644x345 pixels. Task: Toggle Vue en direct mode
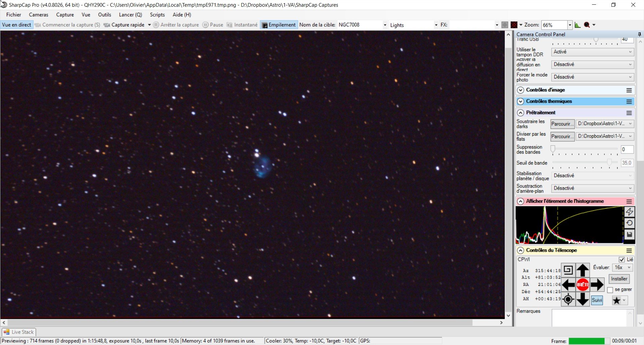[16, 25]
